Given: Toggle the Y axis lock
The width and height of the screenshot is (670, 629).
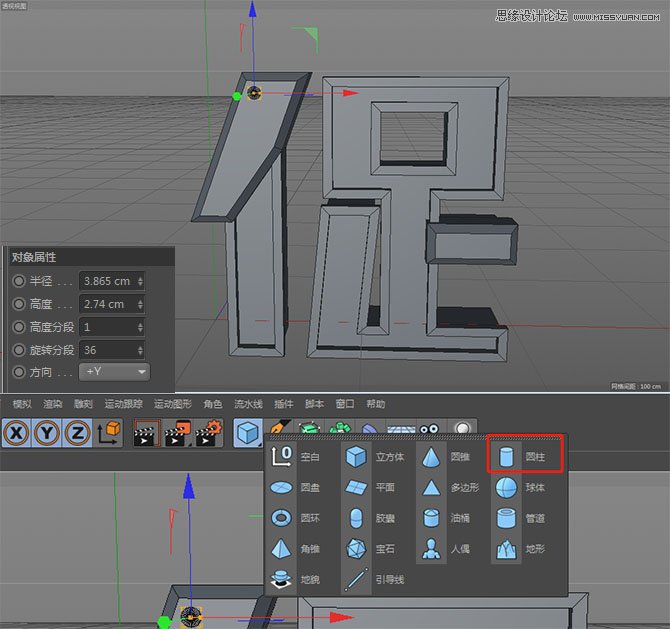Looking at the screenshot, I should tap(47, 433).
